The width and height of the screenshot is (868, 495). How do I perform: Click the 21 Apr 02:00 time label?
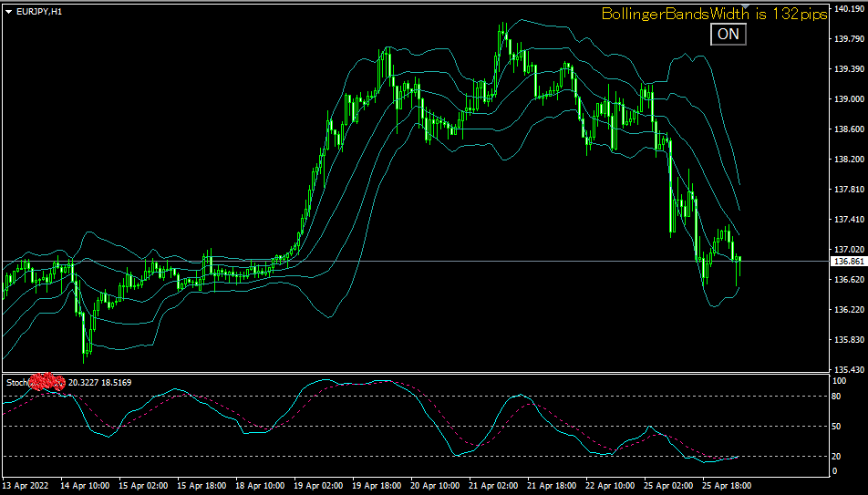[x=494, y=486]
